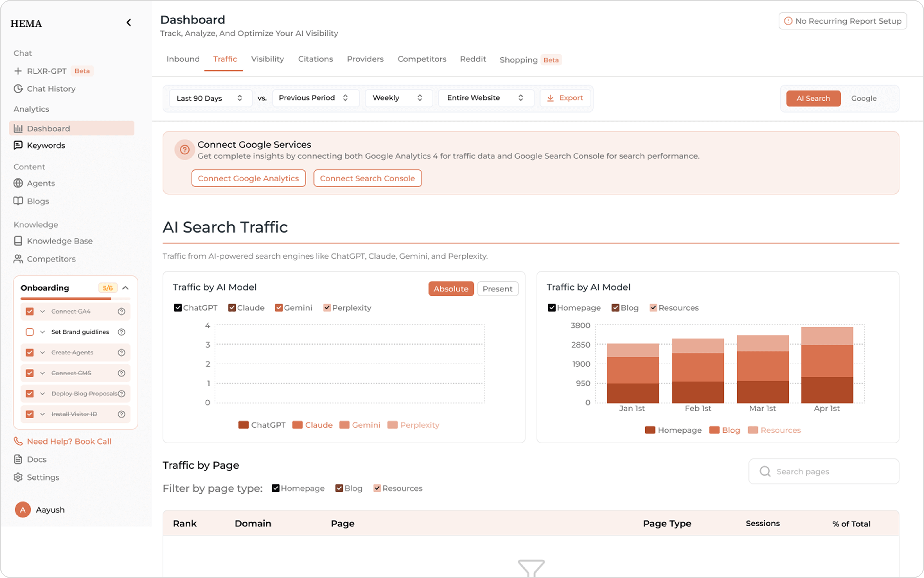924x578 pixels.
Task: Open Agents under Content
Action: [41, 183]
